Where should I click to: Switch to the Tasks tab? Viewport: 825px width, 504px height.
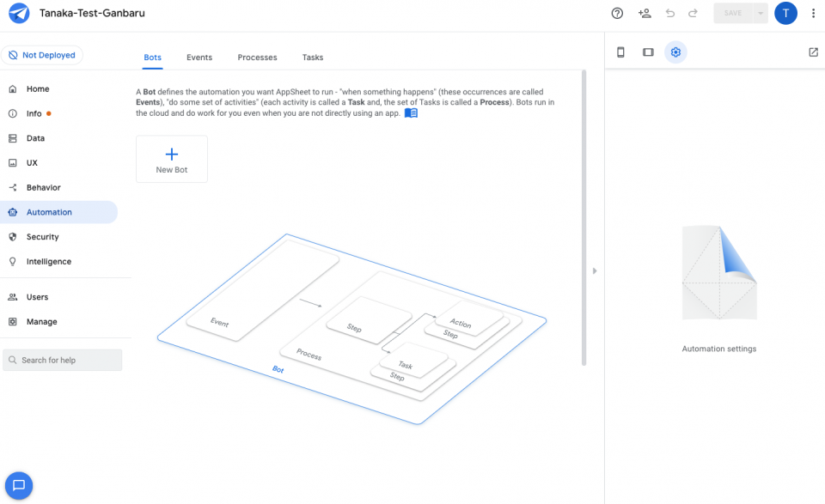click(x=313, y=58)
